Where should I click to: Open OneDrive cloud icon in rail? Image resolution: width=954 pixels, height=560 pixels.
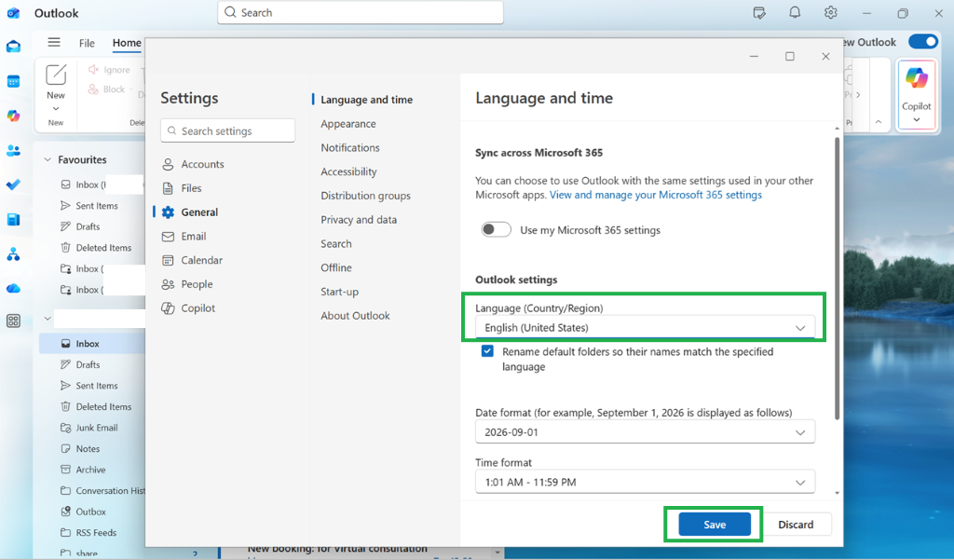point(13,288)
